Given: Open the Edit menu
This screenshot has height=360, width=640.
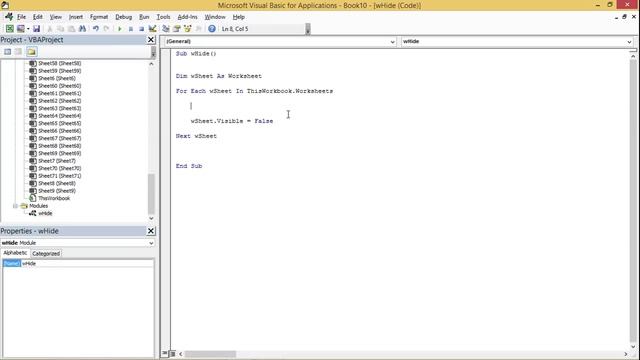Looking at the screenshot, I should [x=38, y=17].
